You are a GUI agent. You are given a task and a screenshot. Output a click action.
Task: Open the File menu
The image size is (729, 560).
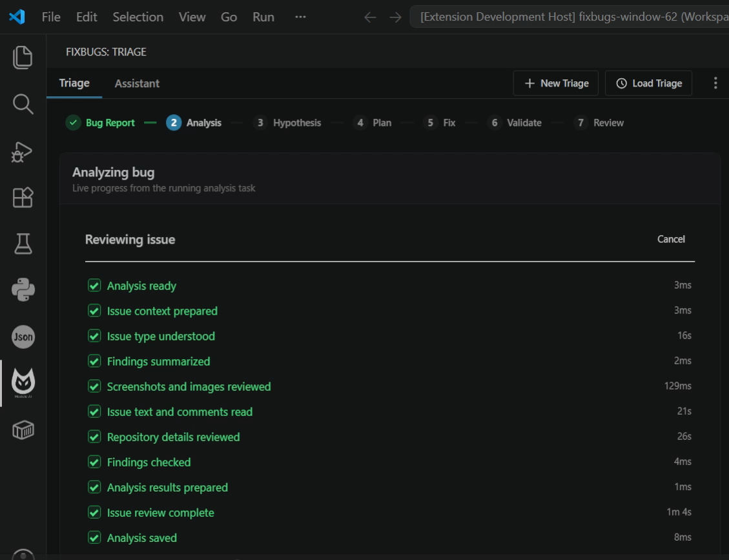tap(51, 17)
